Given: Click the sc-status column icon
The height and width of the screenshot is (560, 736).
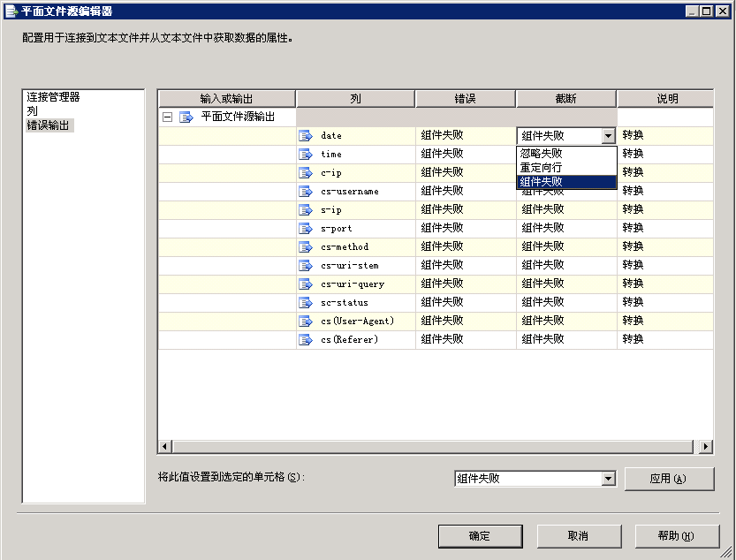Looking at the screenshot, I should tap(306, 303).
